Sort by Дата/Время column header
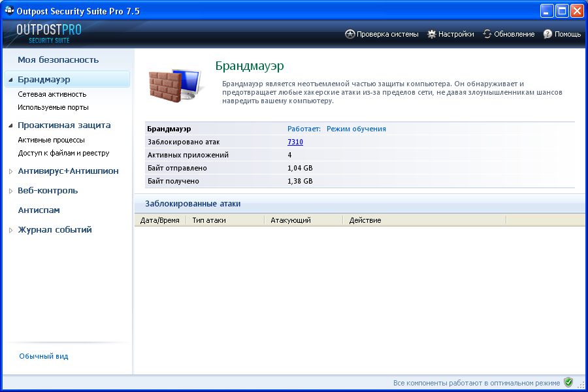 tap(160, 220)
